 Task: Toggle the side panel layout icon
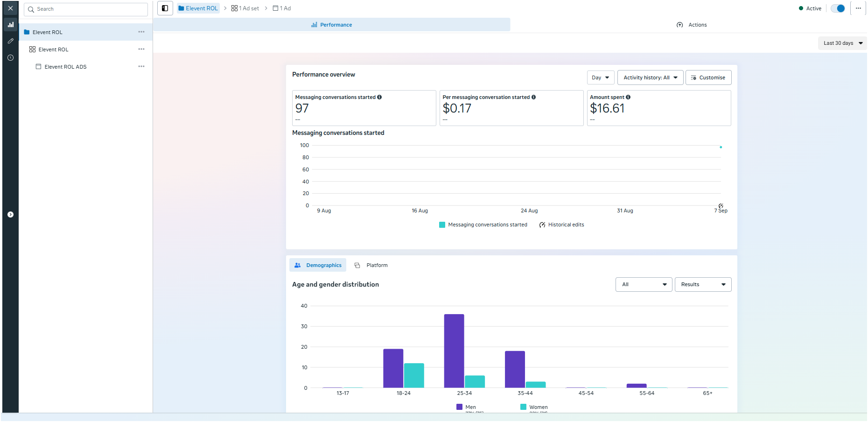point(165,8)
